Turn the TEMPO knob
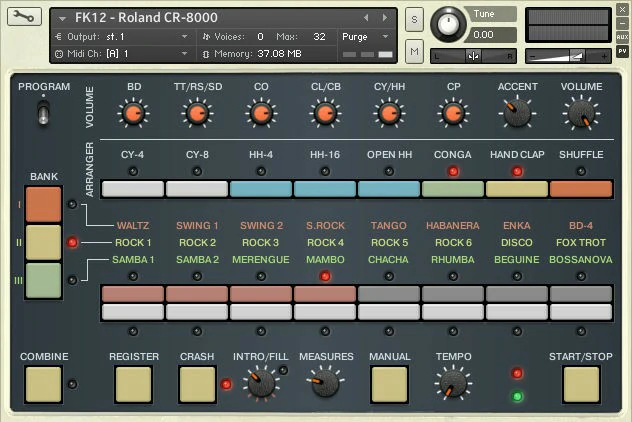The width and height of the screenshot is (632, 422). click(x=453, y=383)
